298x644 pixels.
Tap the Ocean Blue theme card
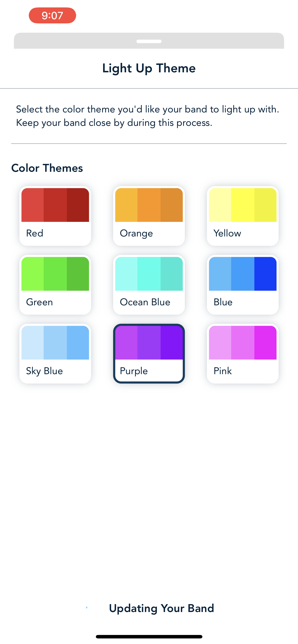pos(149,284)
